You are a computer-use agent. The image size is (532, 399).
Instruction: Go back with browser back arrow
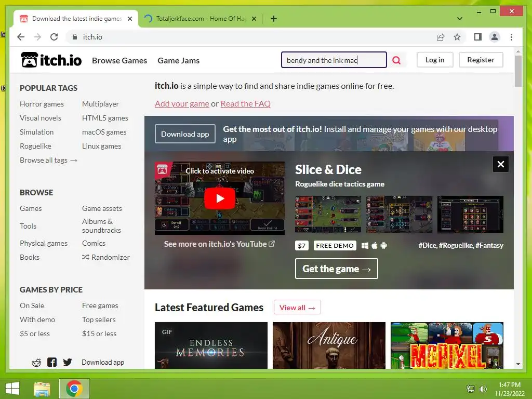click(21, 37)
